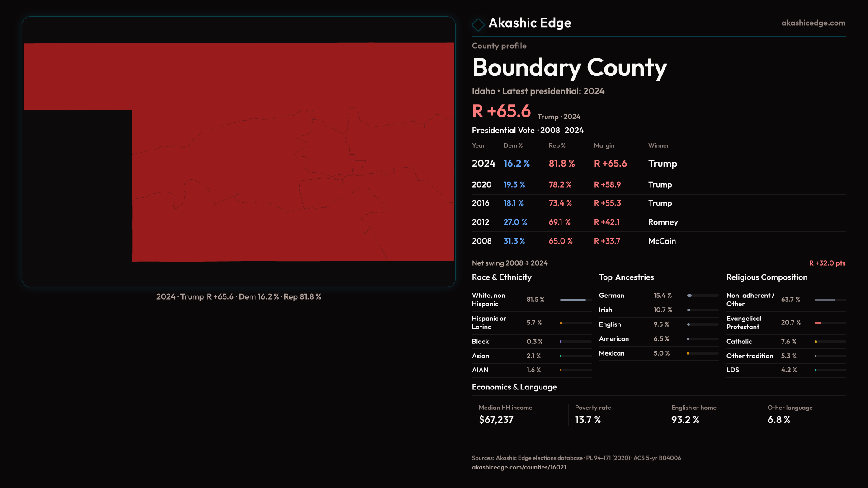Click the Margin column header
This screenshot has height=488, width=868.
click(604, 145)
